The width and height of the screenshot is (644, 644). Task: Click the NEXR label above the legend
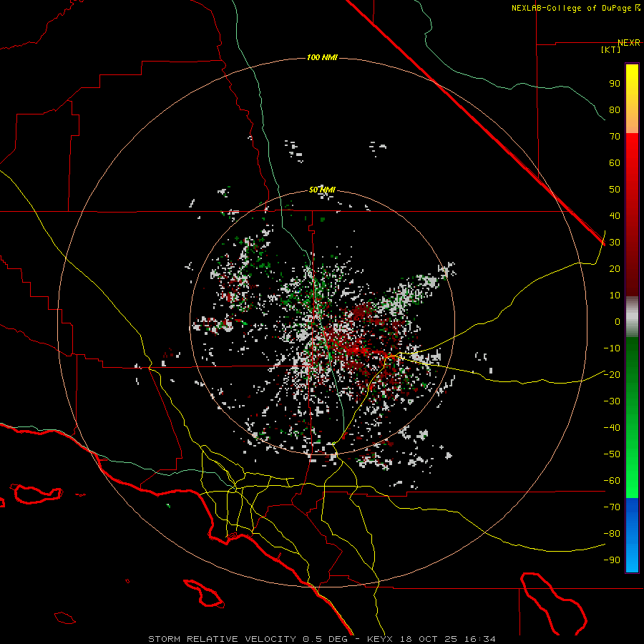pyautogui.click(x=629, y=43)
